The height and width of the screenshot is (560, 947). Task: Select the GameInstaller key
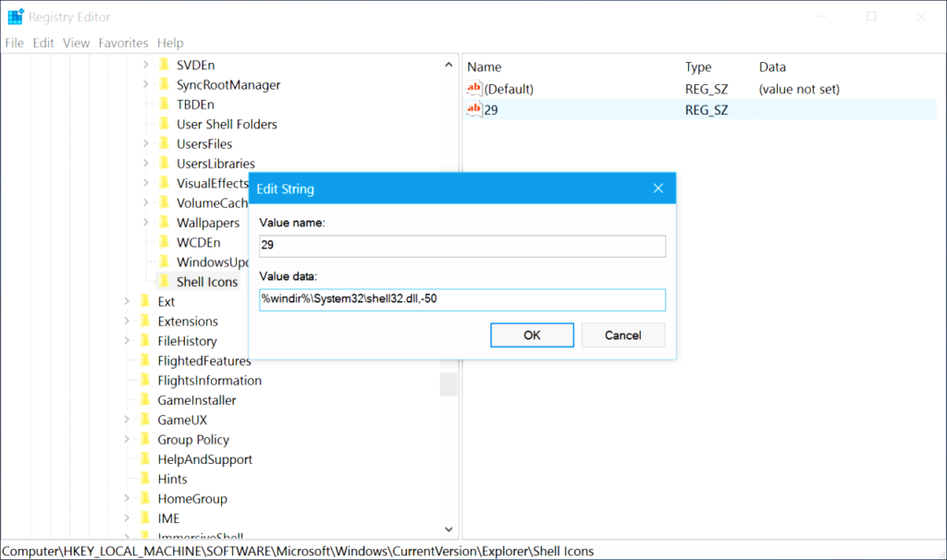point(197,400)
